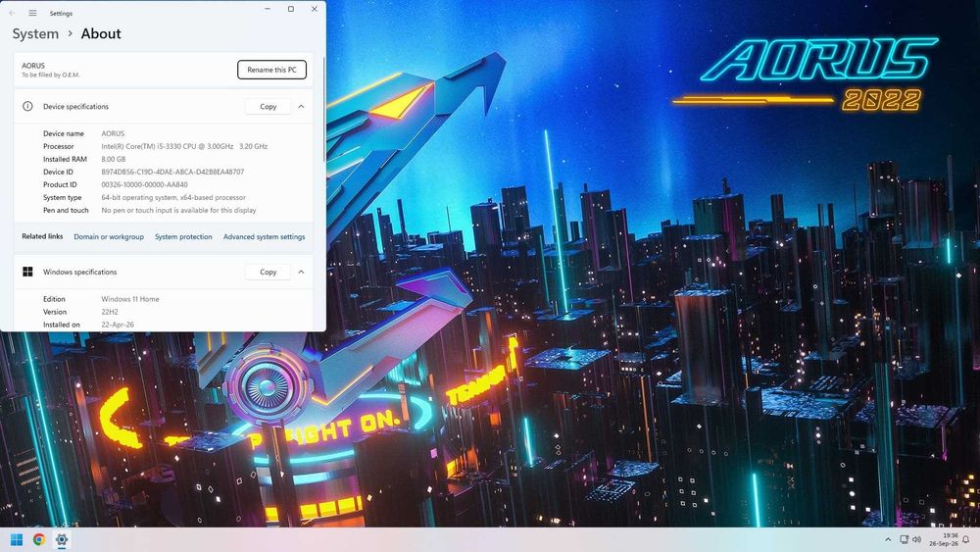Launch Google Chrome from the taskbar
The height and width of the screenshot is (552, 980).
39,539
